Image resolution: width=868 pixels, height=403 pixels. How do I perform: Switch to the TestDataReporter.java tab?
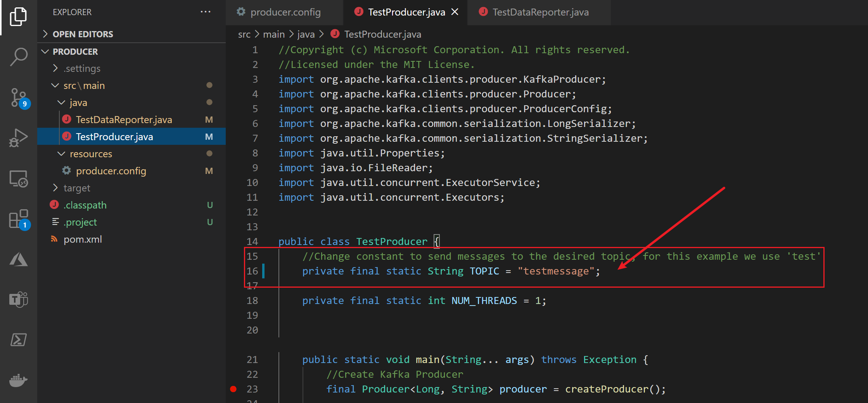click(x=540, y=12)
